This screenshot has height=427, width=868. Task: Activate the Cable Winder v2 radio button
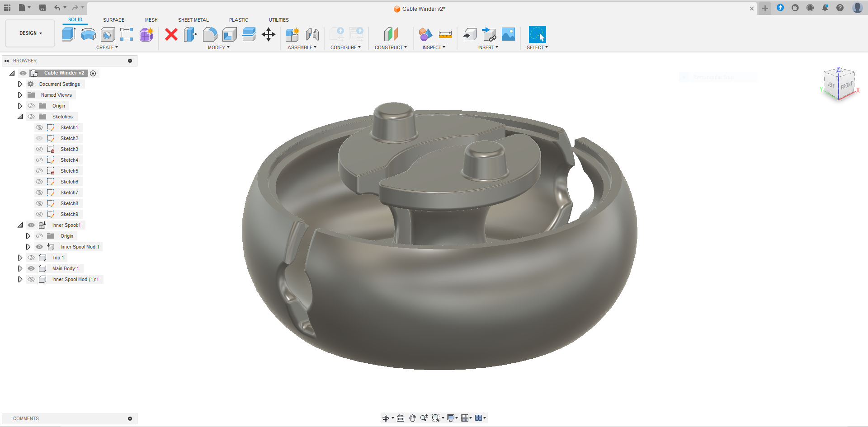click(x=93, y=73)
